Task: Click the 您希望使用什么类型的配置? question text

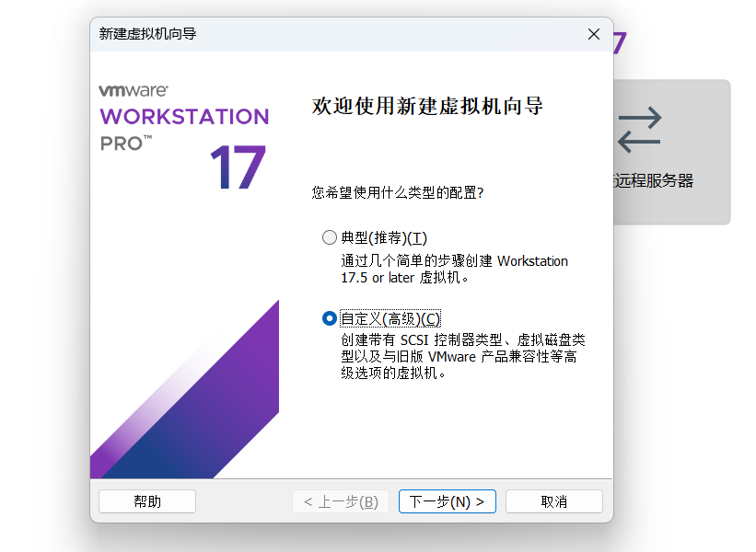Action: [398, 192]
